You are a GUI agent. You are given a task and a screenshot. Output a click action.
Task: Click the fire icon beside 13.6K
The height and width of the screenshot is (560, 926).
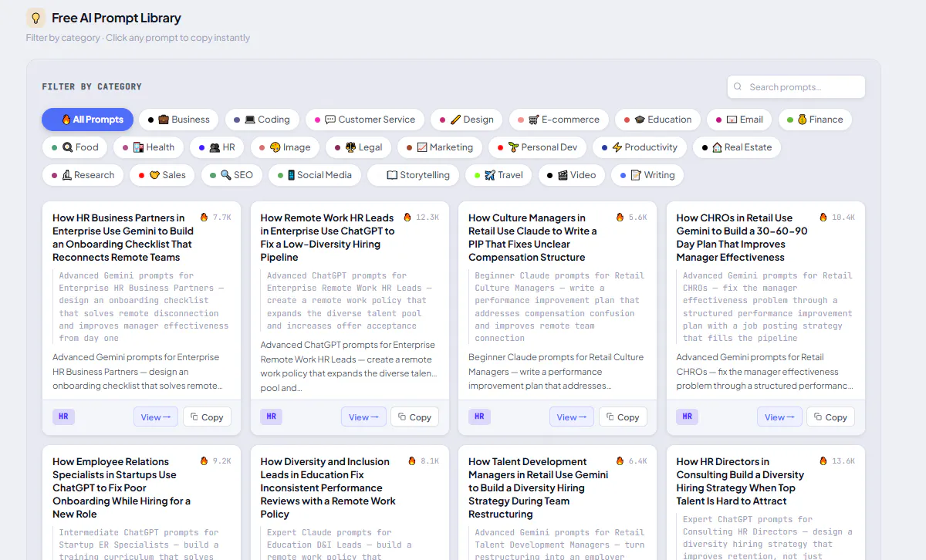click(x=823, y=461)
